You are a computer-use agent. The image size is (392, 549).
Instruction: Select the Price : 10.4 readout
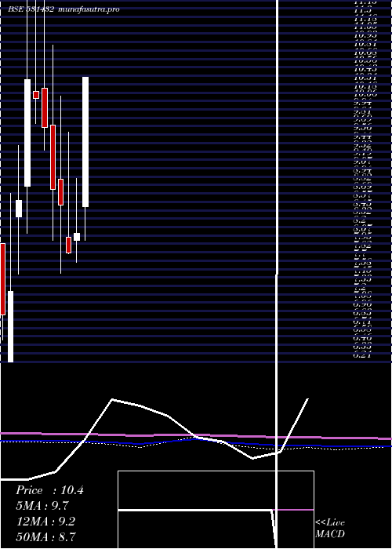pyautogui.click(x=49, y=490)
